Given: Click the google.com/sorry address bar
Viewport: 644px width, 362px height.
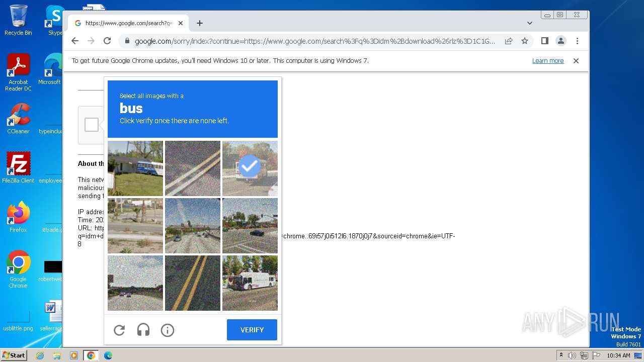Looking at the screenshot, I should 314,41.
